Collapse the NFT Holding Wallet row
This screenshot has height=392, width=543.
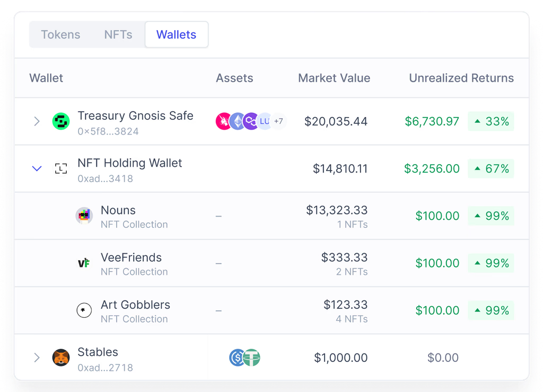37,168
